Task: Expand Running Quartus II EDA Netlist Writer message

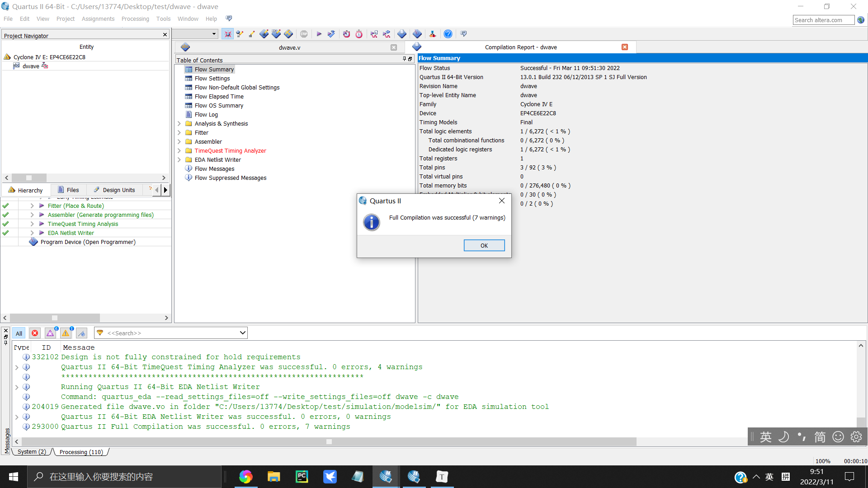Action: [x=17, y=387]
